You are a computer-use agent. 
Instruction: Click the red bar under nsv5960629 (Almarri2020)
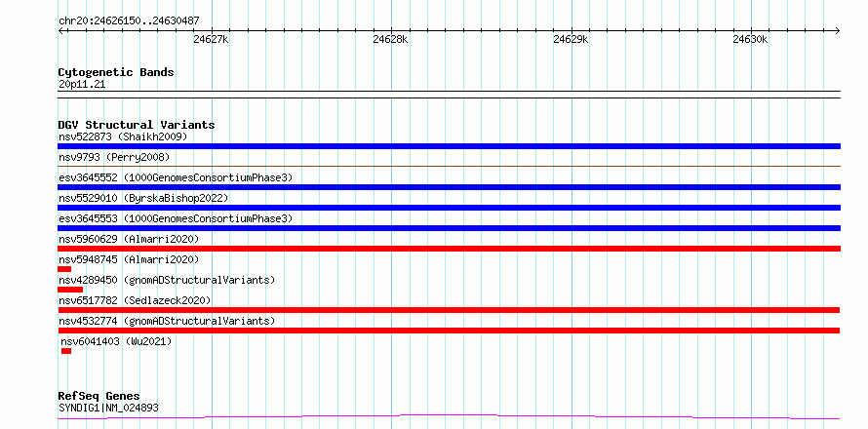(449, 249)
